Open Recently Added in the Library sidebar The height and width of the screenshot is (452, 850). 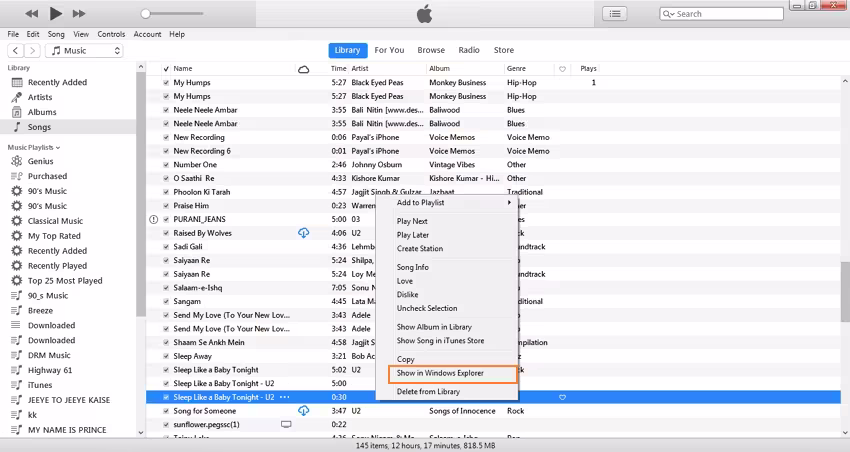click(x=57, y=82)
